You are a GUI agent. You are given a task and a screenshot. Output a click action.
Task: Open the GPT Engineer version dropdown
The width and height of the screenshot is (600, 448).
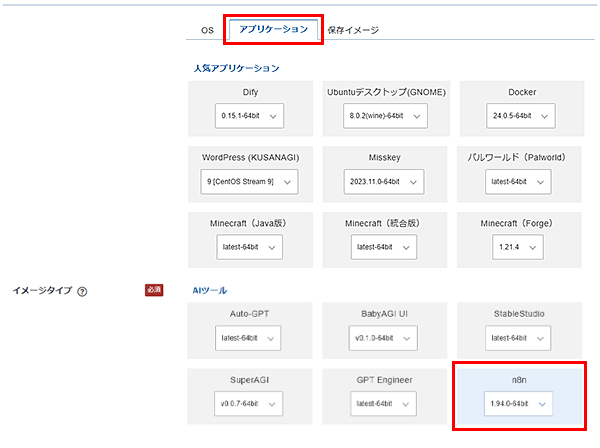(x=383, y=403)
